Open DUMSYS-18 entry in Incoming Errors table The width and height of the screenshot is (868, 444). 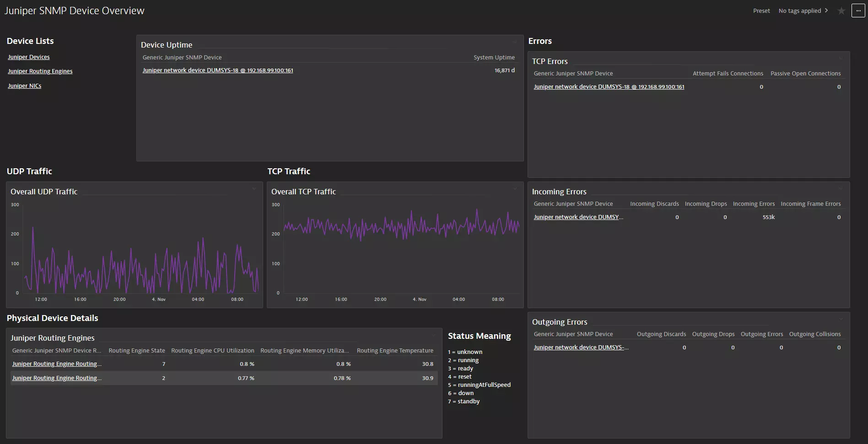[578, 217]
